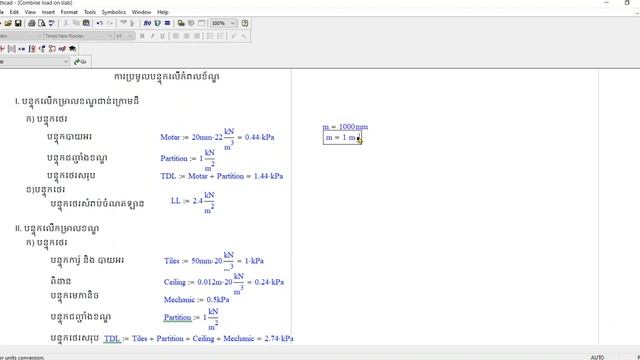Open the Help menu
This screenshot has height=360, width=640.
pos(162,12)
